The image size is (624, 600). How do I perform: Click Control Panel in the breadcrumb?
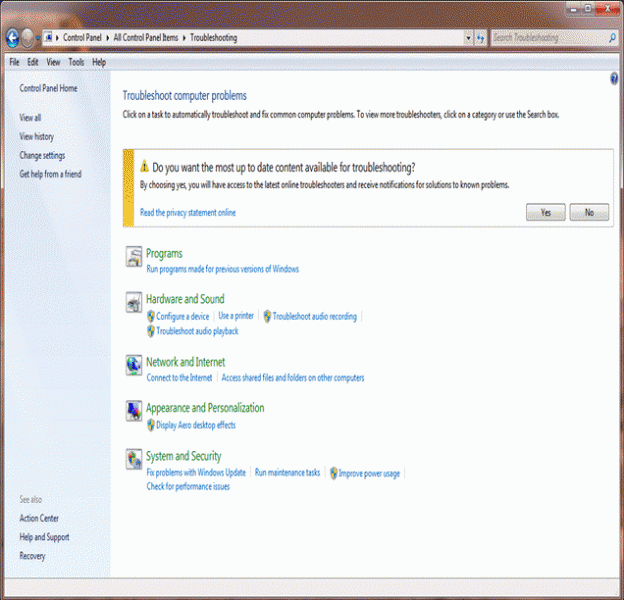[x=82, y=37]
